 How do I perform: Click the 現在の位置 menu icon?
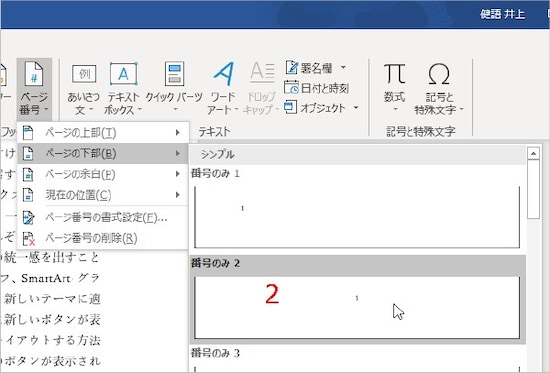tap(28, 195)
